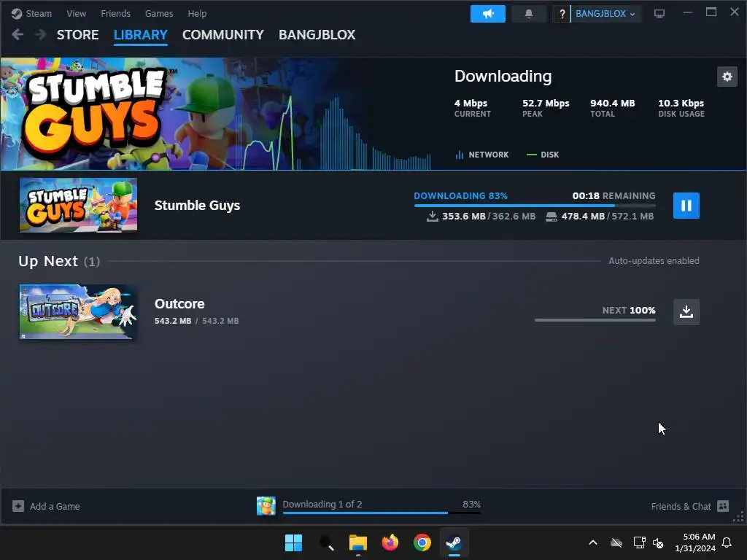The image size is (747, 560).
Task: Click Add a Game label
Action: pyautogui.click(x=55, y=506)
